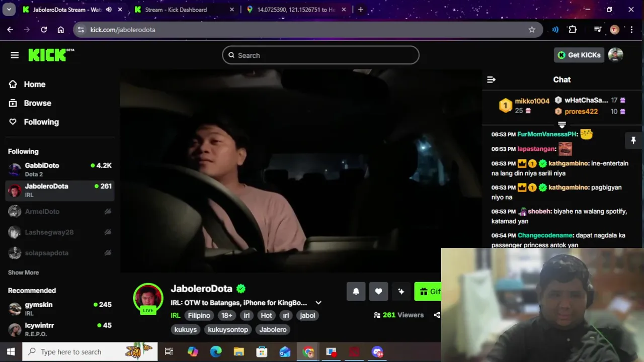Open the Chrome media control icon
The width and height of the screenshot is (644, 362).
pyautogui.click(x=597, y=30)
